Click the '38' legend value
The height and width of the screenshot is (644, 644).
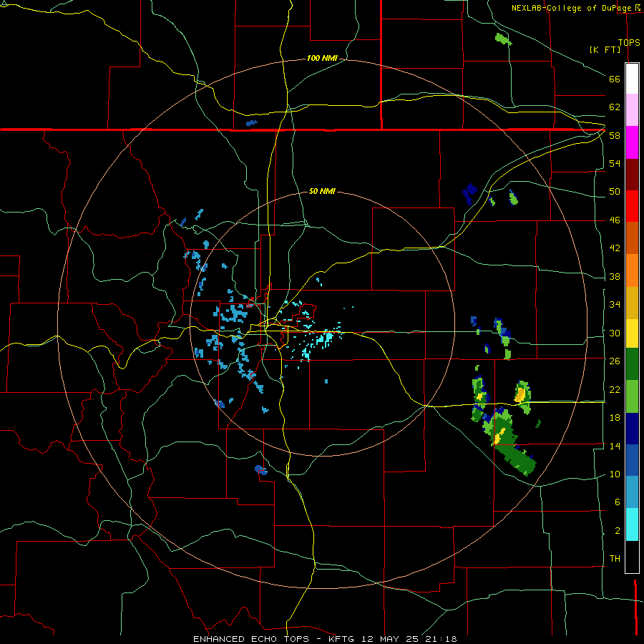click(x=615, y=276)
